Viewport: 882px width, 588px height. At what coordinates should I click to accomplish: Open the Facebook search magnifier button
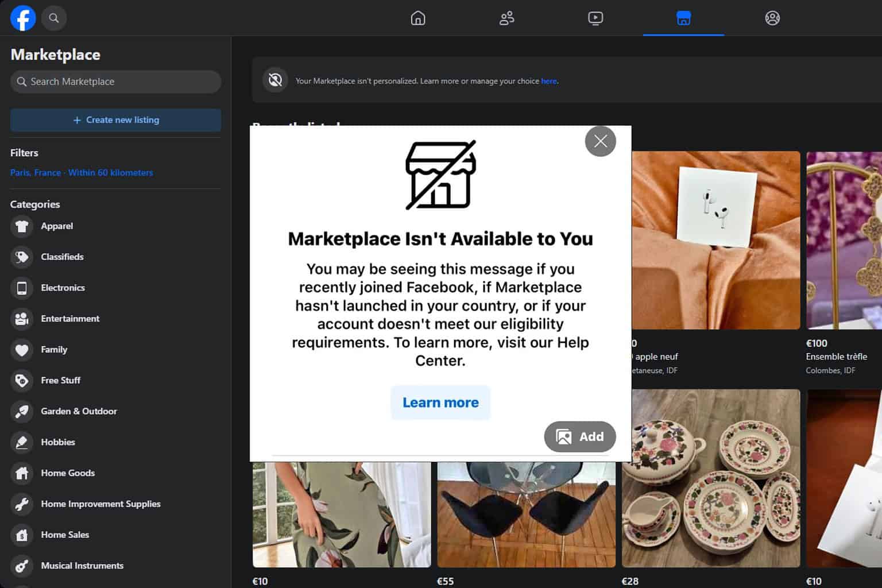pyautogui.click(x=54, y=18)
